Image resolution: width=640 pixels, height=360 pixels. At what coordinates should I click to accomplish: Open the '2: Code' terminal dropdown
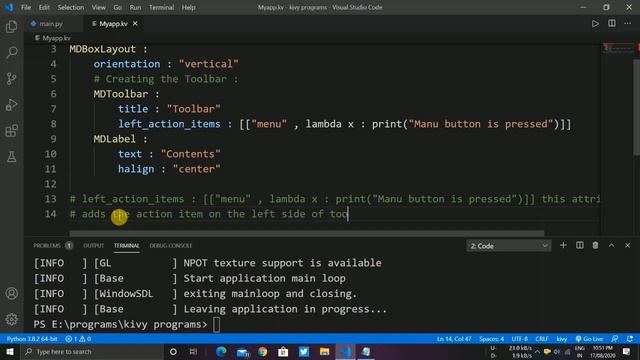tap(509, 246)
